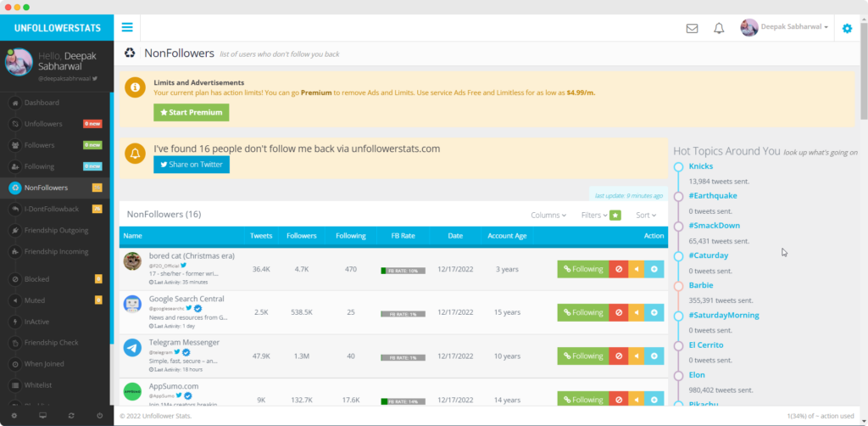This screenshot has height=426, width=868.
Task: Open Unfollowers in the sidebar
Action: coord(55,124)
